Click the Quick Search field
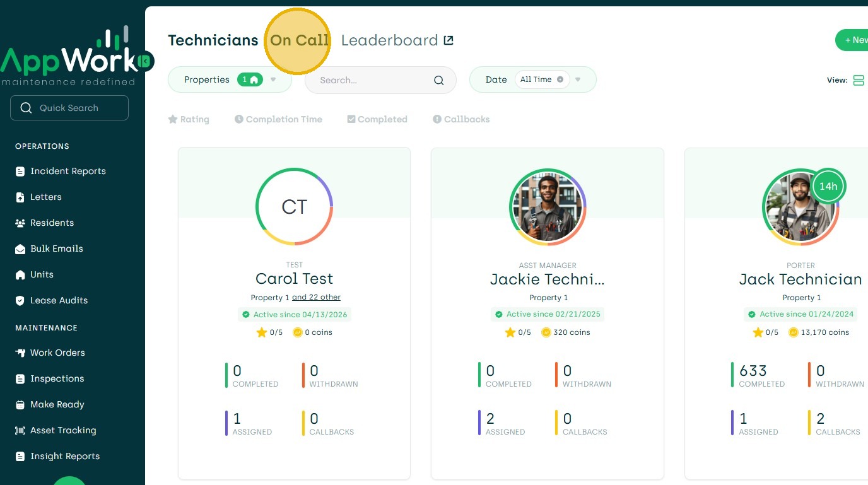868x485 pixels. [69, 108]
